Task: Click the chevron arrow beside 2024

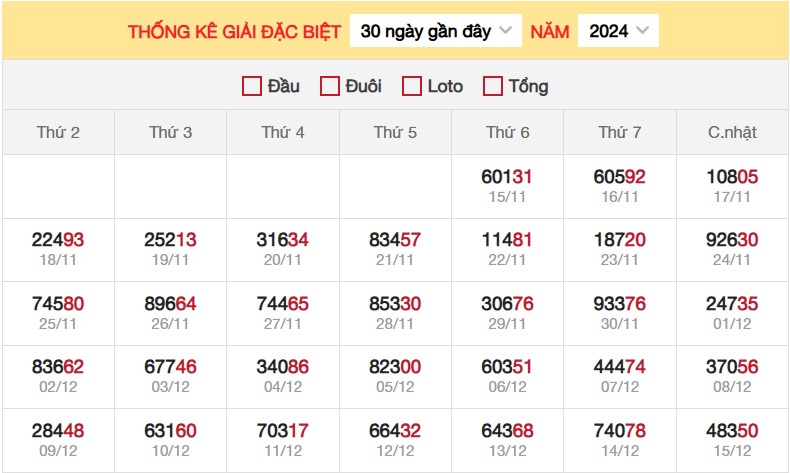Action: (642, 31)
